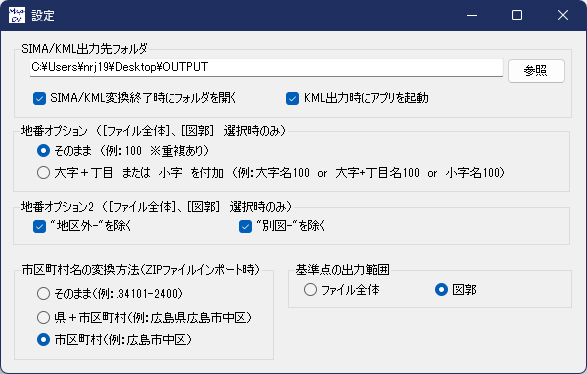Screen dimensions: 587x374
Task: Select そのまま (例:100 ※重複あり) radio option
Action: coord(43,151)
